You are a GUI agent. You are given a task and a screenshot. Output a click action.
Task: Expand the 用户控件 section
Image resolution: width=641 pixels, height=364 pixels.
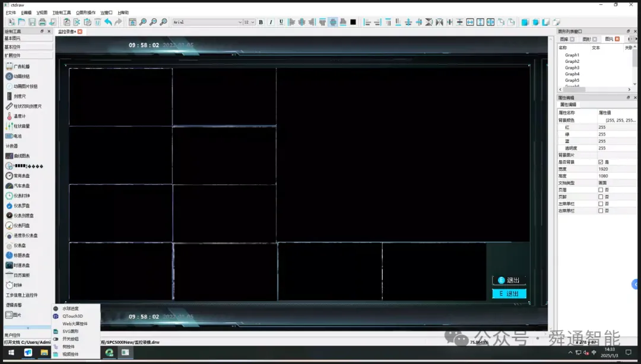pos(28,335)
